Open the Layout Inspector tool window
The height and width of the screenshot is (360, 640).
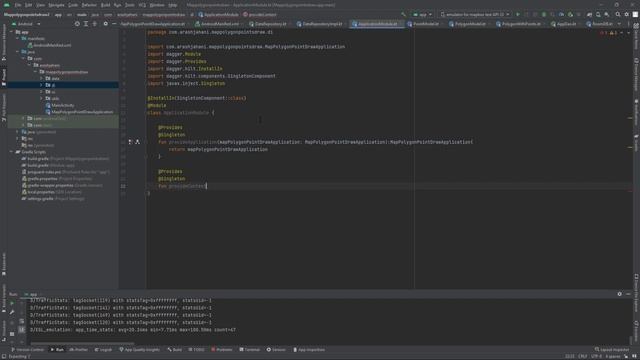612,350
